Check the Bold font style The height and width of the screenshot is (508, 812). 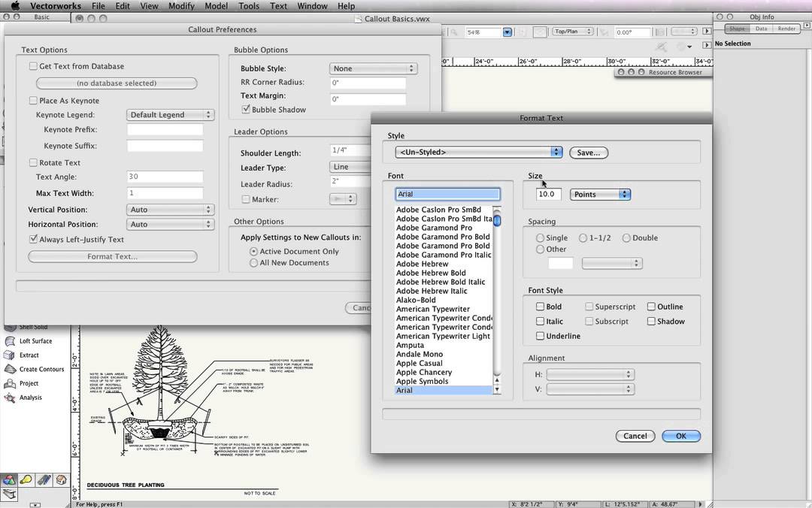540,307
